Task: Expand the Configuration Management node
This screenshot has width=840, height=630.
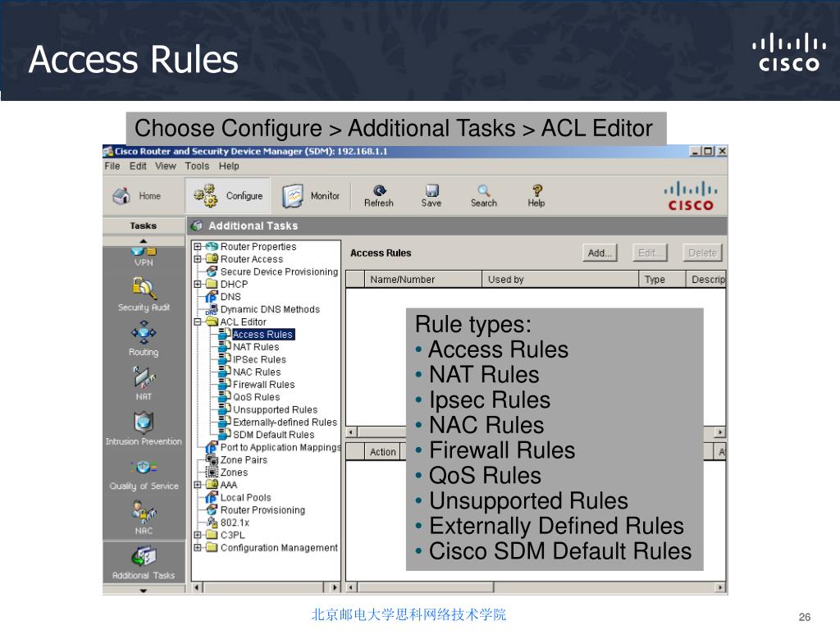Action: point(198,547)
